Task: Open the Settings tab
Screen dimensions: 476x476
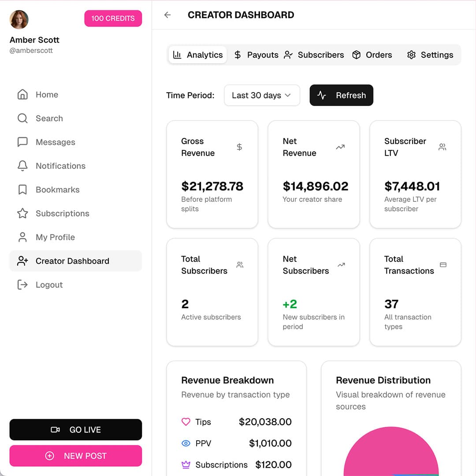Action: [x=430, y=55]
